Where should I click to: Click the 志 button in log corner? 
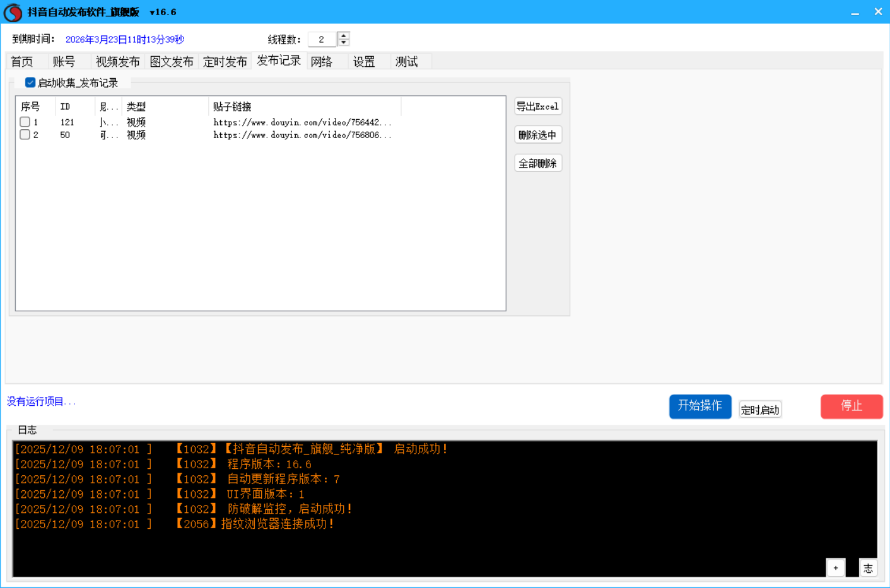pos(868,568)
